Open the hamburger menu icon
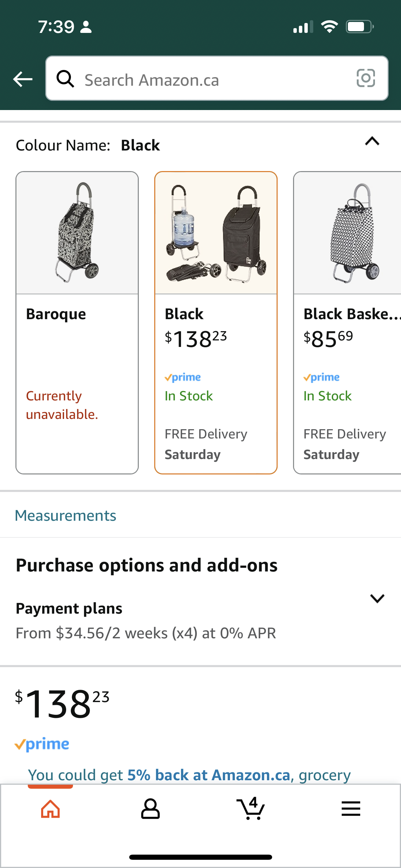401x868 pixels. point(351,809)
